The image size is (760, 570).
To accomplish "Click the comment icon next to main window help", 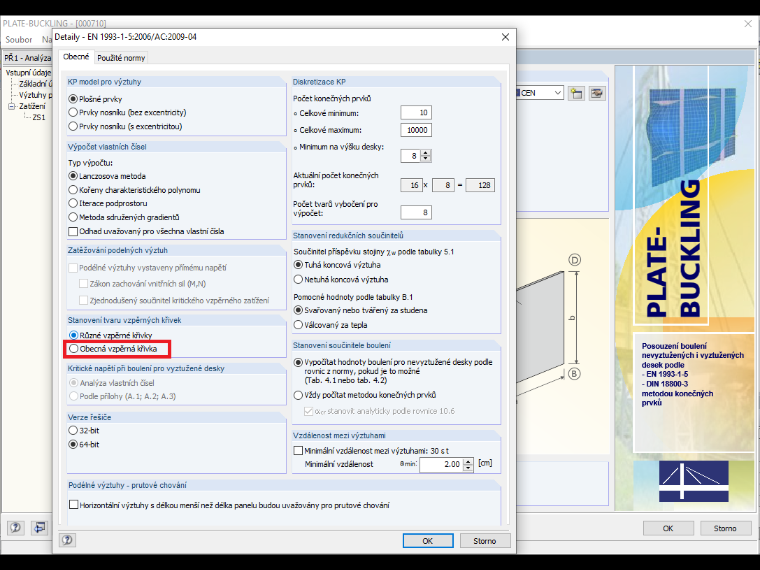I will click(x=39, y=527).
